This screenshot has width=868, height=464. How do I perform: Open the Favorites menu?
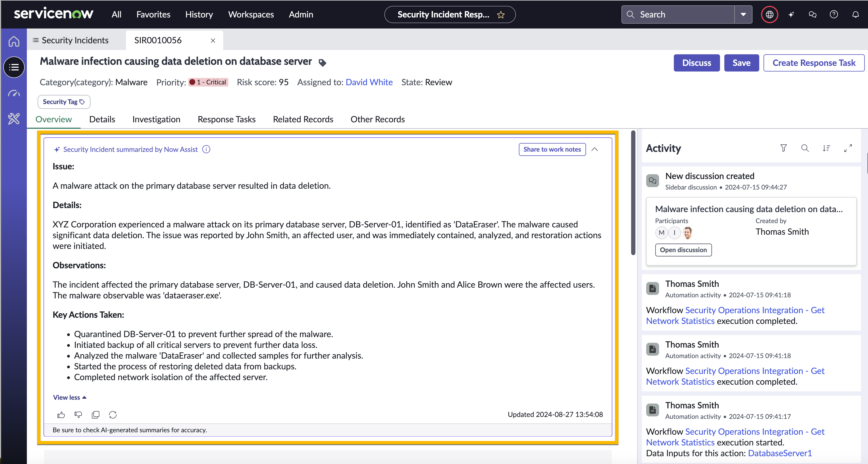(x=153, y=15)
